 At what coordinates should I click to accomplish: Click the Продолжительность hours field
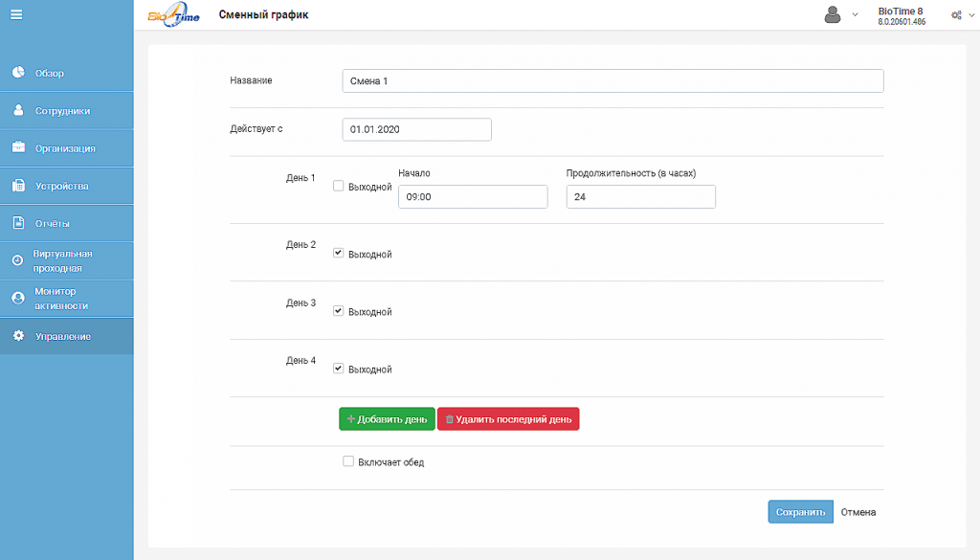(x=640, y=197)
